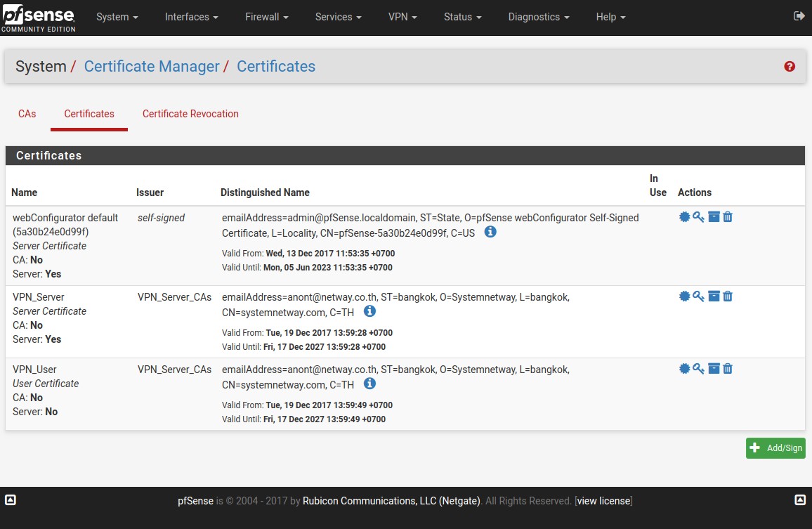This screenshot has width=812, height=529.
Task: Open the VPN dropdown menu
Action: click(x=402, y=17)
